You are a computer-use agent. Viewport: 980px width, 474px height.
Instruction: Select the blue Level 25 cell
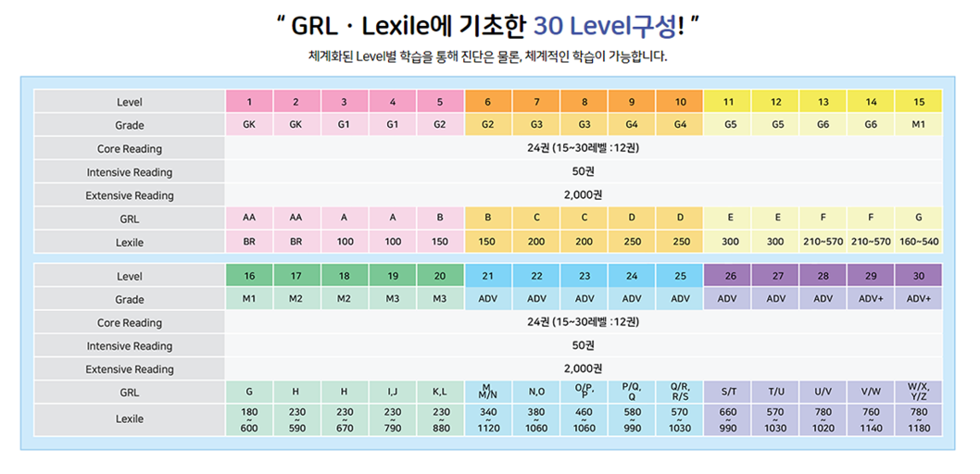680,275
